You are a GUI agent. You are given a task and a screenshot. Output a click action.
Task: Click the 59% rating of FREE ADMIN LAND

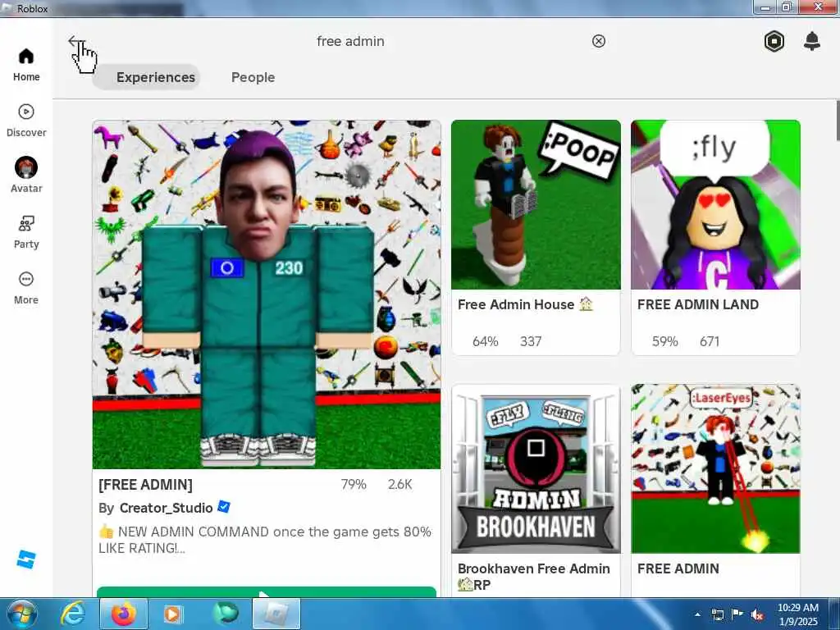pos(664,341)
